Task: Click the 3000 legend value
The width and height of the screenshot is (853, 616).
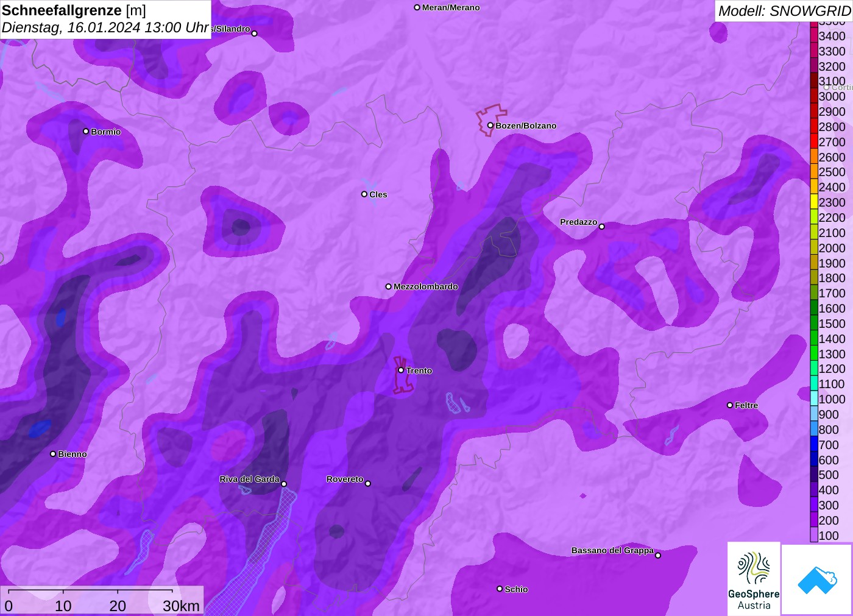Action: (832, 96)
